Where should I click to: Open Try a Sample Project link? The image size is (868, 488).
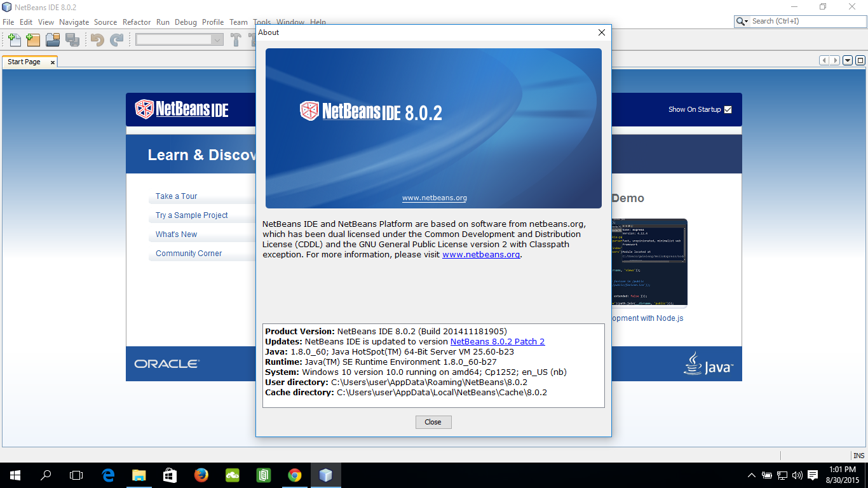pos(192,215)
